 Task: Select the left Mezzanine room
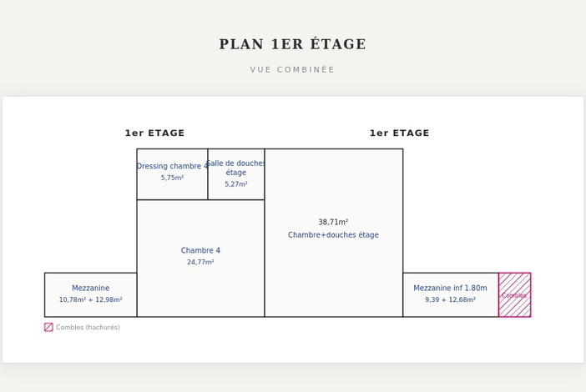coord(91,295)
